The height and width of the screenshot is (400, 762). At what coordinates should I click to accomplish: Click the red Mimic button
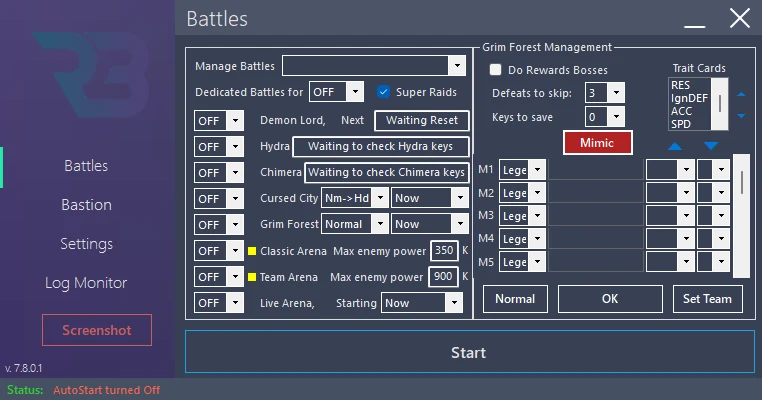coord(597,143)
